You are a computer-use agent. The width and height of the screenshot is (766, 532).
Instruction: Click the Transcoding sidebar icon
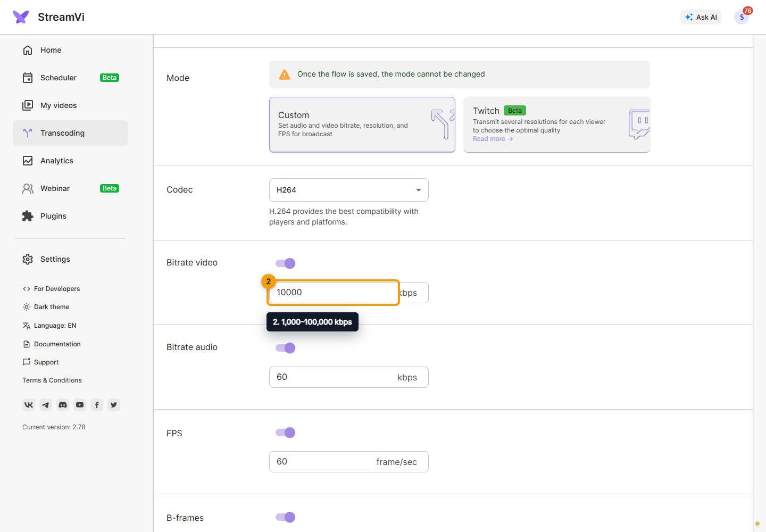coord(28,133)
